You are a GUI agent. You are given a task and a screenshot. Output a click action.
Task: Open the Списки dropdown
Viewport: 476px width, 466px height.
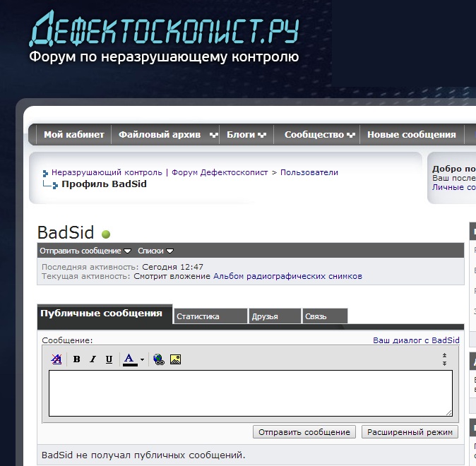(155, 251)
